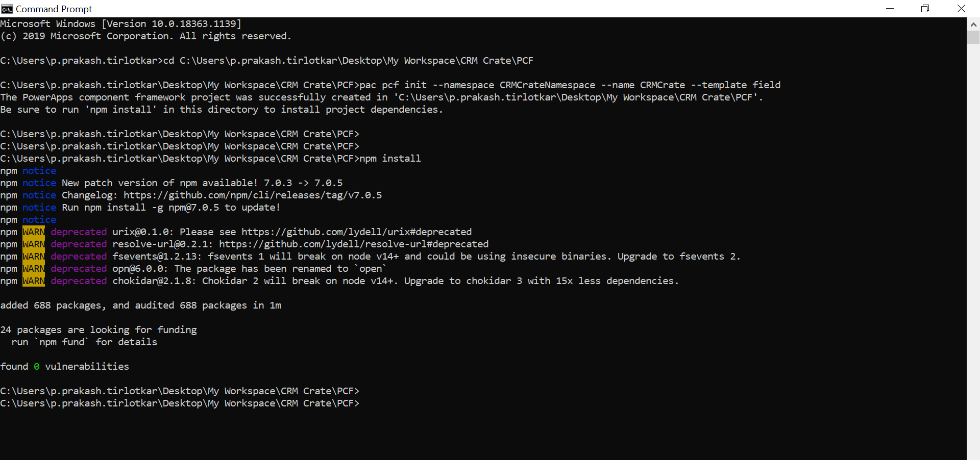The width and height of the screenshot is (980, 460).
Task: Click the urix#deprecated GitHub URL
Action: pyautogui.click(x=356, y=232)
